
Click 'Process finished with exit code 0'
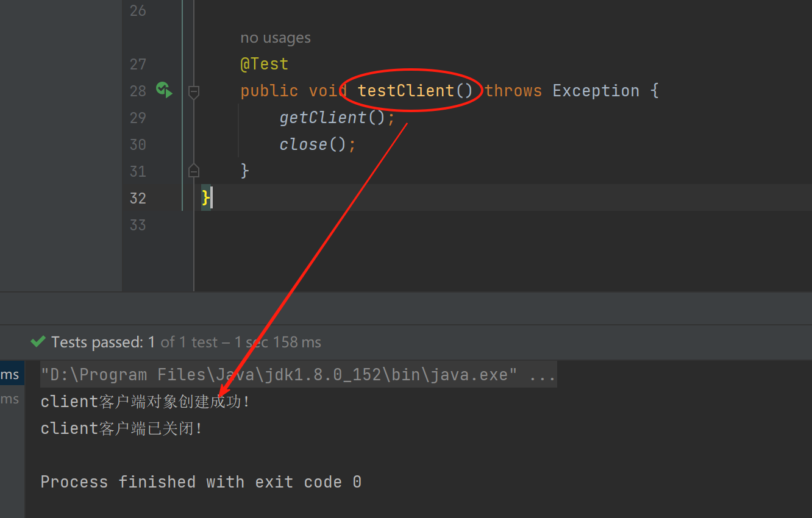pyautogui.click(x=201, y=482)
